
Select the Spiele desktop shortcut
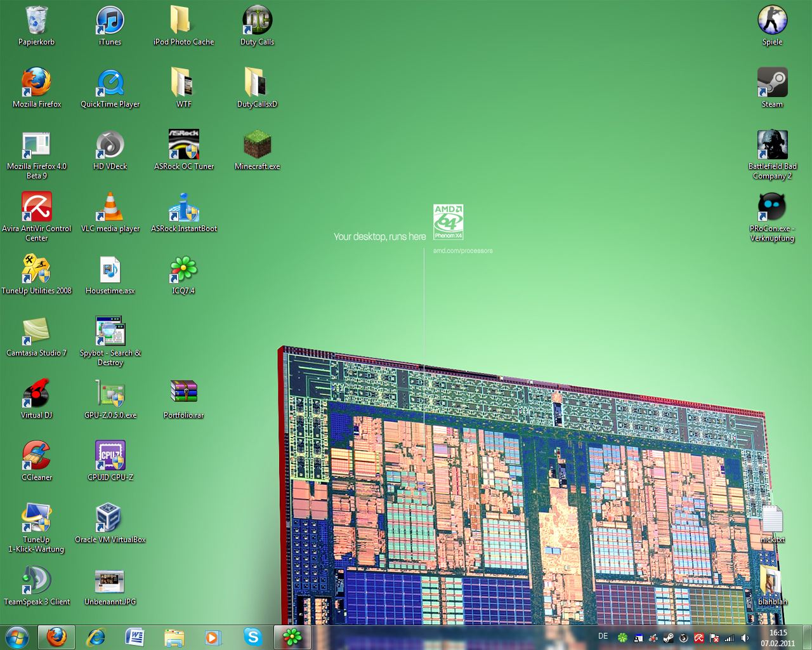pyautogui.click(x=772, y=27)
